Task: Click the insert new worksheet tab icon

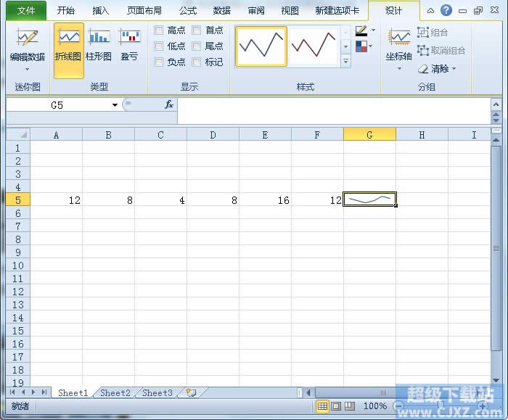Action: (191, 393)
